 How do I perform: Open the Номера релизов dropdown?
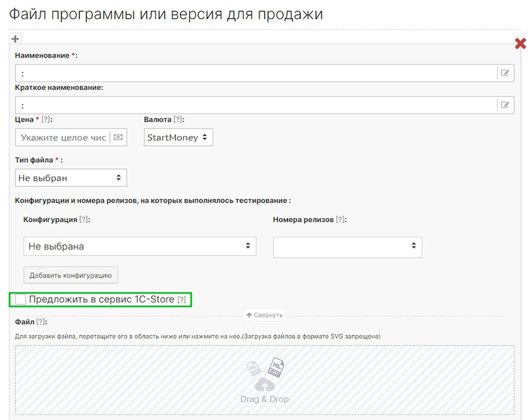point(347,247)
